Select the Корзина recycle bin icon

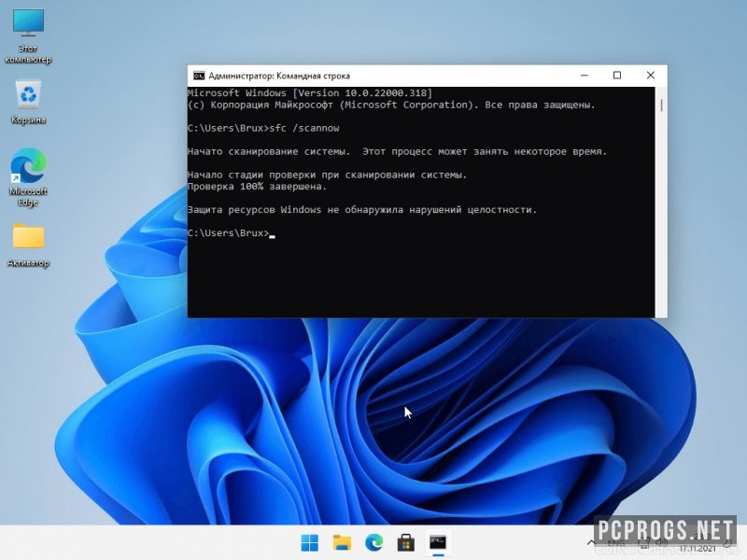(x=28, y=101)
